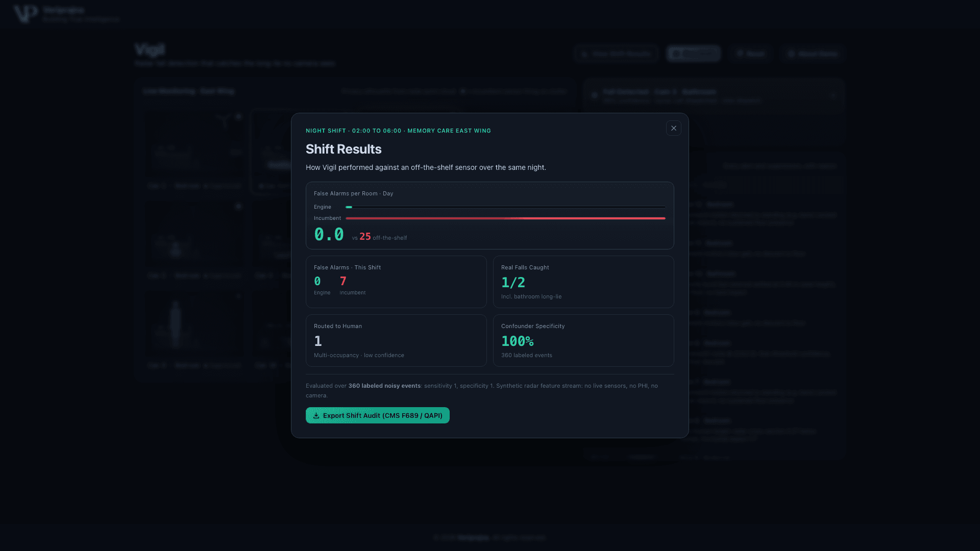Click the red 25 off-the-shelf value
This screenshot has width=980, height=551.
(365, 237)
